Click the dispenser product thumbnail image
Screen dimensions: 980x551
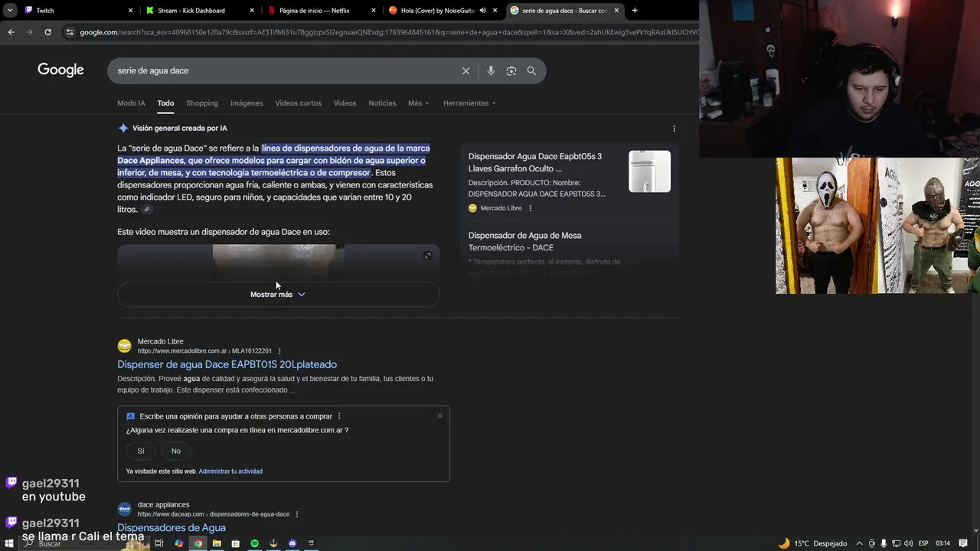[x=649, y=171]
